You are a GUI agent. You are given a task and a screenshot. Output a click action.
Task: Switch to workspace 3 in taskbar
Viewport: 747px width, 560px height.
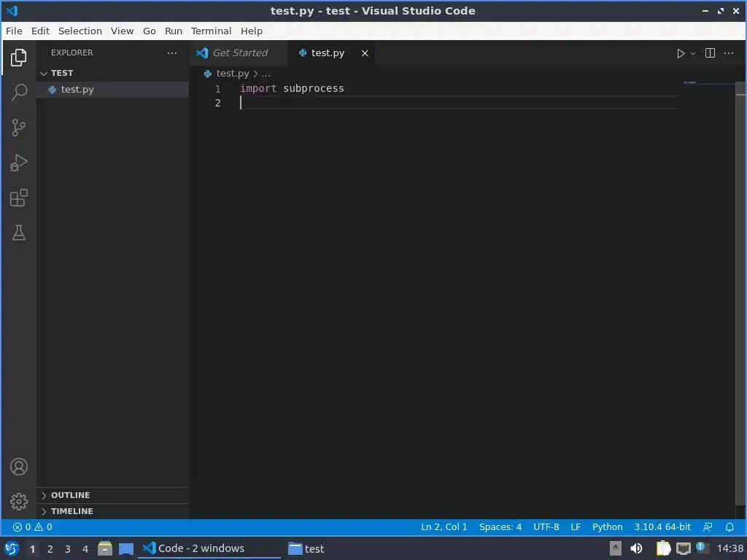[68, 549]
